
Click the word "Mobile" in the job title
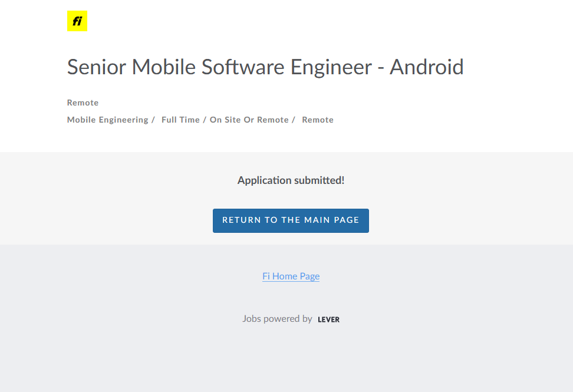coord(164,67)
